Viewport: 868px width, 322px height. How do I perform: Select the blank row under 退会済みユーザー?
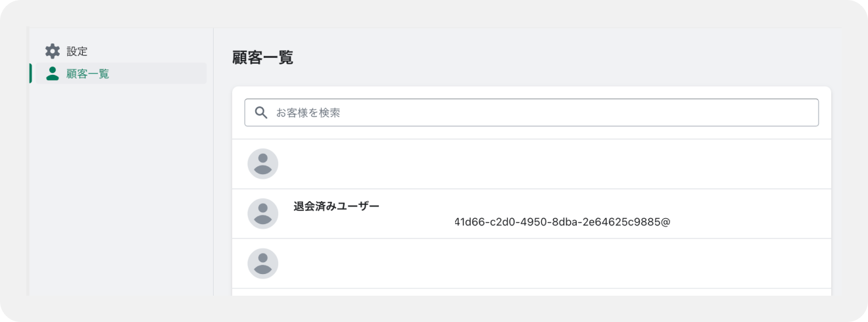point(531,264)
